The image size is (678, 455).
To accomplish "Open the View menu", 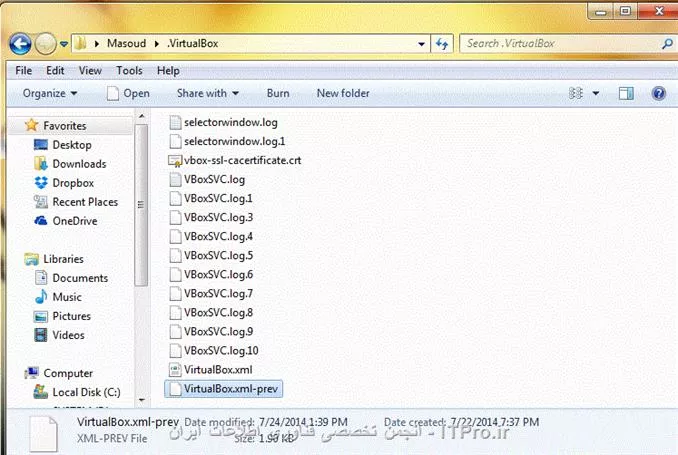I will 90,70.
